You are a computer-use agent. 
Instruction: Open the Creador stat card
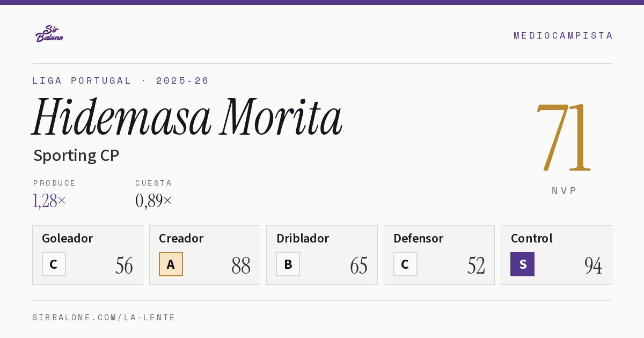204,255
